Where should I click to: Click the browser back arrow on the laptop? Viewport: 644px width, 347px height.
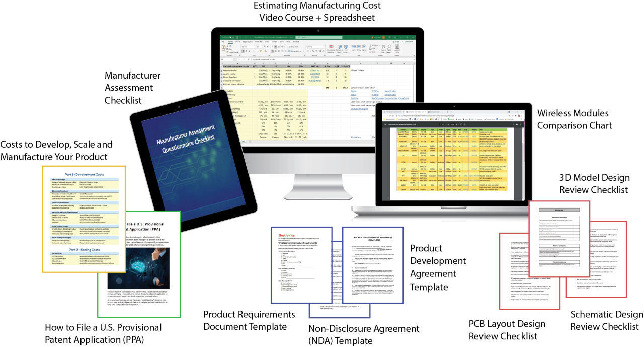tap(384, 115)
